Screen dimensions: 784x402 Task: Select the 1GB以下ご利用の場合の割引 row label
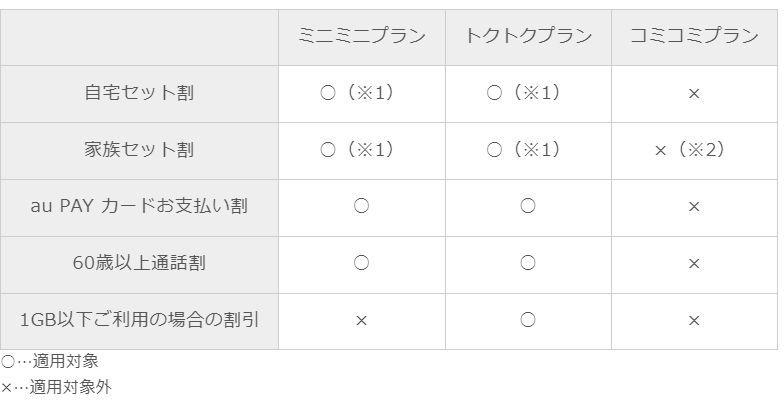point(139,321)
